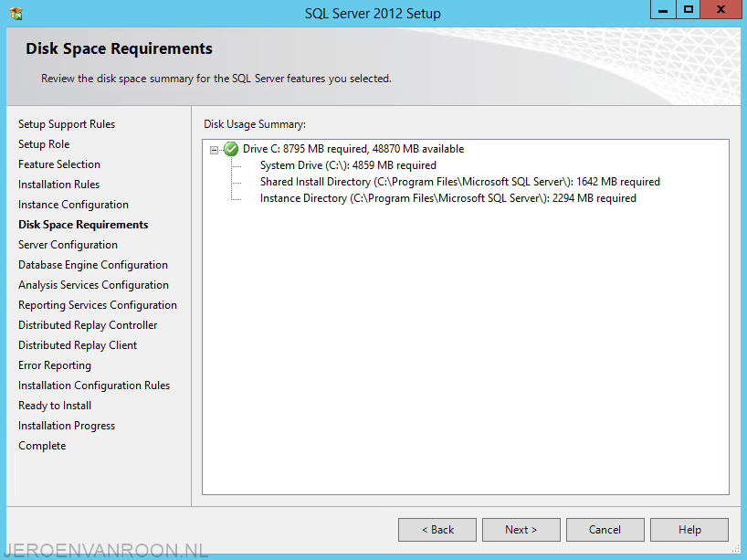Click the 'Disk Space Requirements' page heading

click(x=119, y=48)
